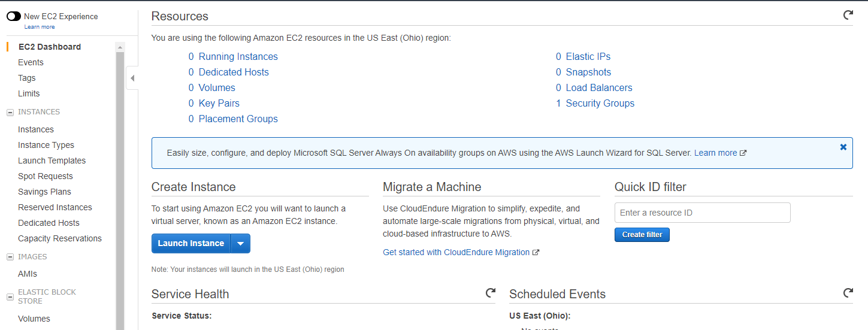Refresh the Service Health section
The height and width of the screenshot is (330, 868).
click(x=490, y=293)
